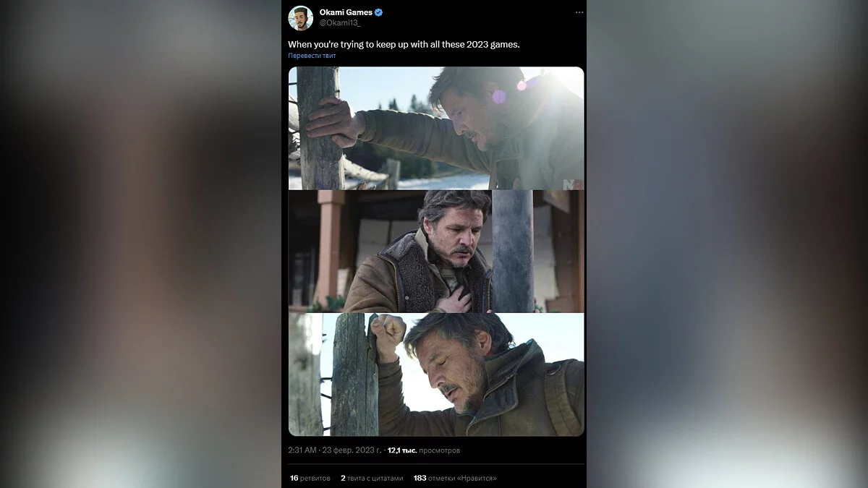The image size is (868, 488).
Task: Click the lens flare in the top image
Action: click(499, 95)
